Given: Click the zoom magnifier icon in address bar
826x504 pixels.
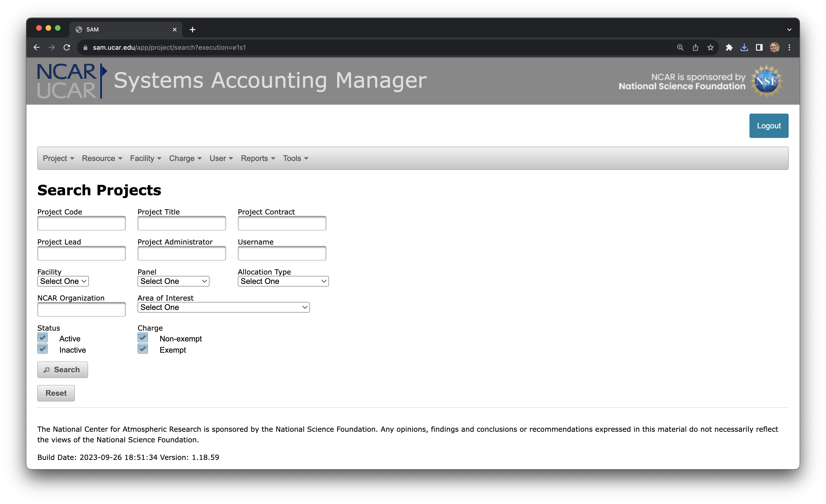Looking at the screenshot, I should click(680, 48).
